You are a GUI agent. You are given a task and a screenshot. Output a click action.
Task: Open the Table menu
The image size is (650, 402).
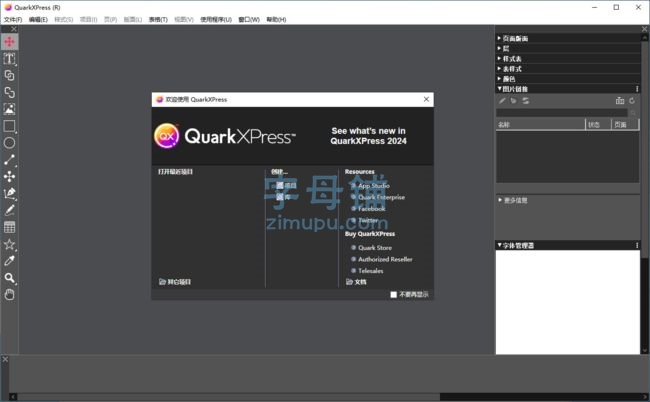click(x=158, y=19)
